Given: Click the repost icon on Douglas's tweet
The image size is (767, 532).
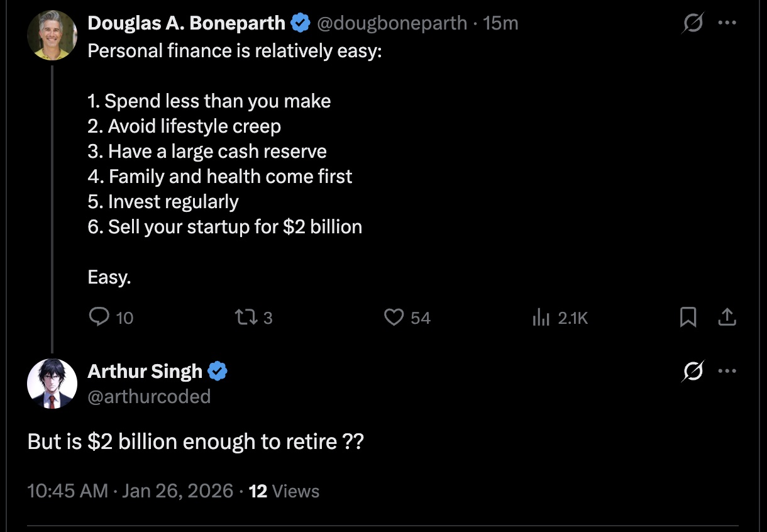Looking at the screenshot, I should tap(242, 318).
